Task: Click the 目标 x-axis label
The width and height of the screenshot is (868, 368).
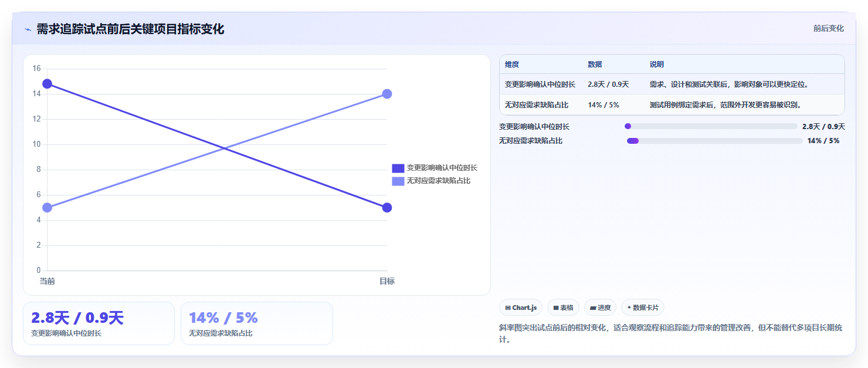Action: pos(387,281)
